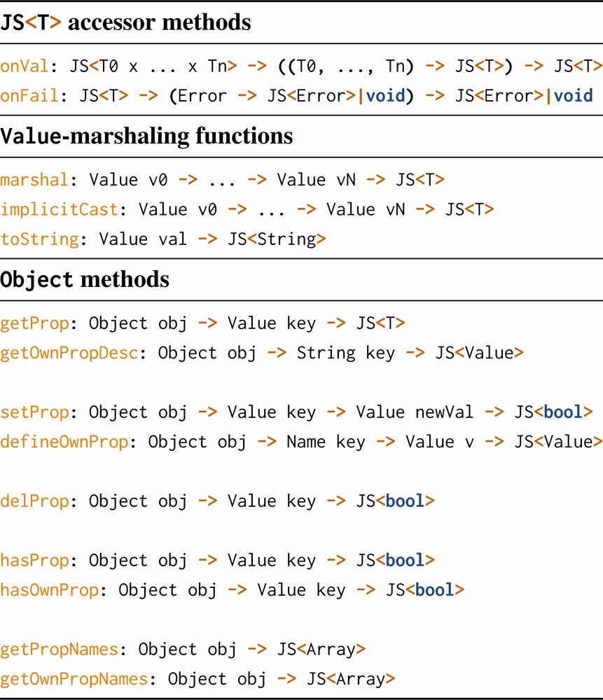This screenshot has height=700, width=603.
Task: Click the onVal method name
Action: pos(25,66)
